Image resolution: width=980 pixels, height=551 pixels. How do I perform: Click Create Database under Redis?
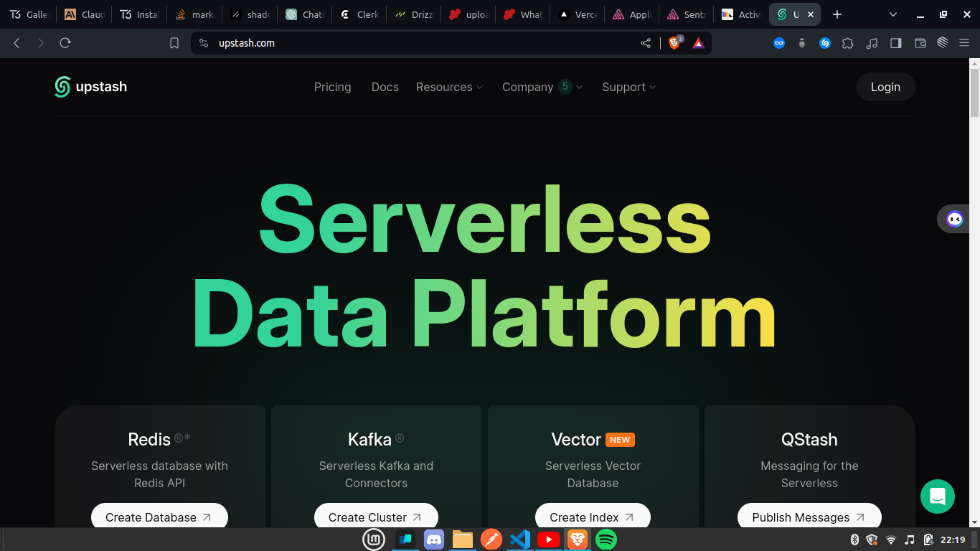[x=159, y=517]
